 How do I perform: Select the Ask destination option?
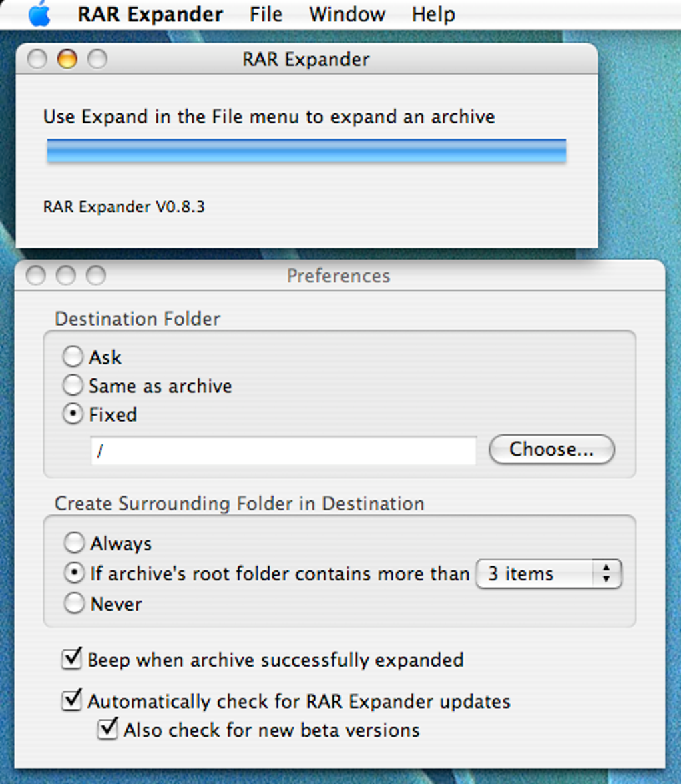(73, 357)
